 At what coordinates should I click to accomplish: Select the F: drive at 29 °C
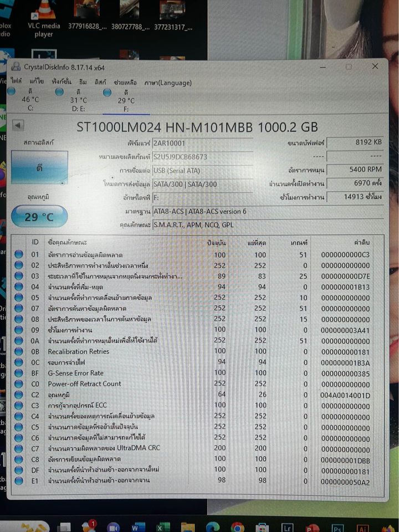coord(126,100)
